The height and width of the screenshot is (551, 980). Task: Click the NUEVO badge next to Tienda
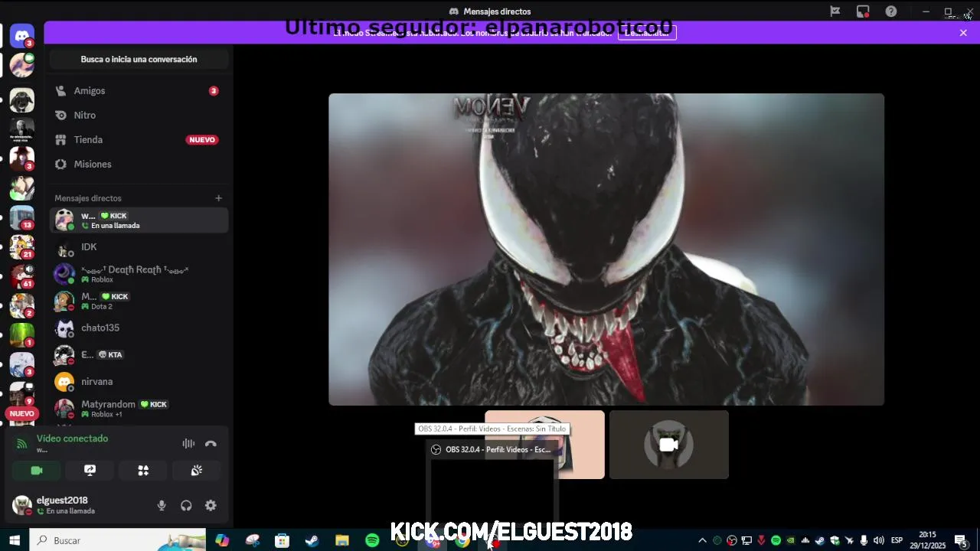pyautogui.click(x=202, y=140)
